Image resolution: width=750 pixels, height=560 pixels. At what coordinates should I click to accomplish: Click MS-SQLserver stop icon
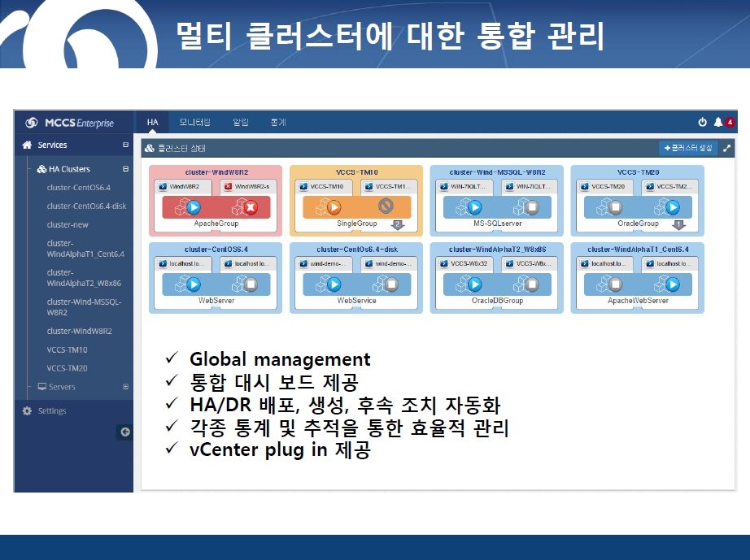click(x=531, y=207)
